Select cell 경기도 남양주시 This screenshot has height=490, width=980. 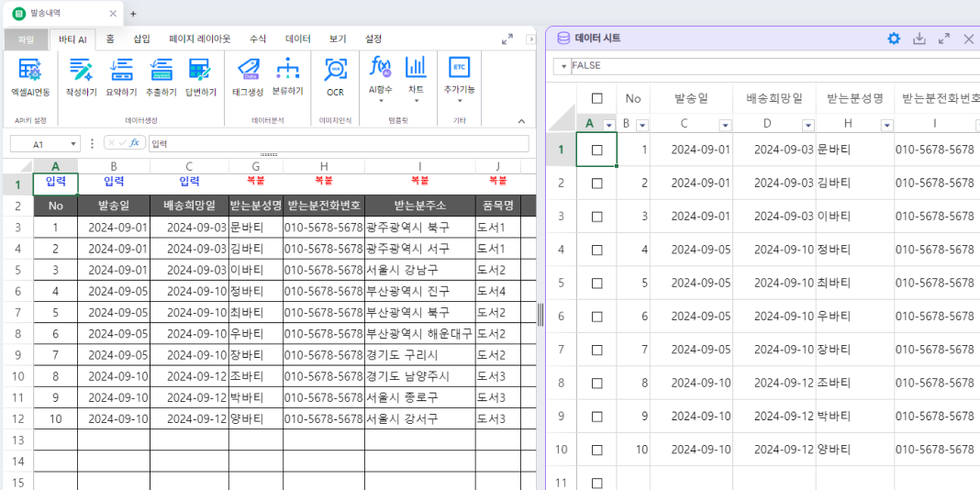[420, 376]
